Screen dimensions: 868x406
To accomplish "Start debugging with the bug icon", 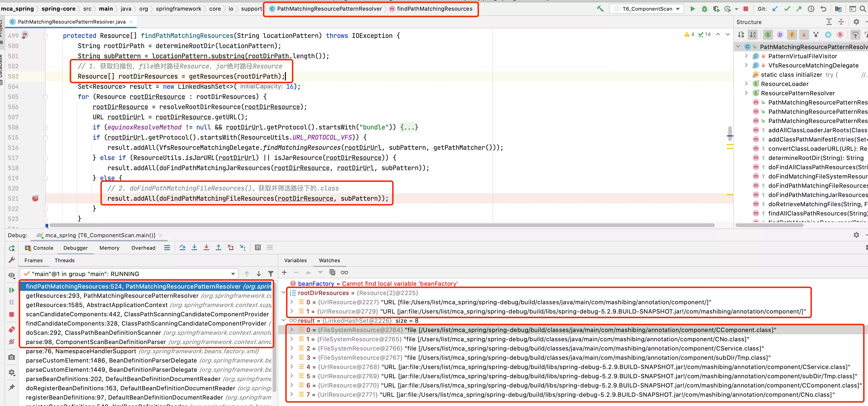I will 704,9.
